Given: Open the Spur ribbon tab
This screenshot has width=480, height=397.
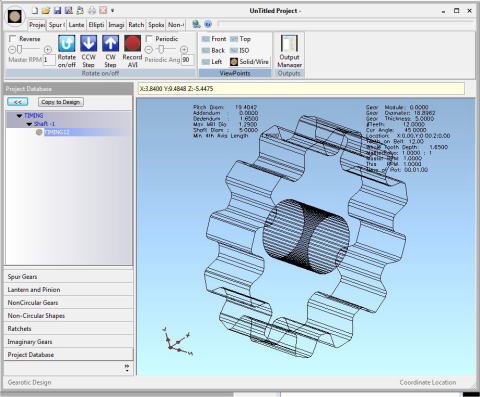Looking at the screenshot, I should click(x=57, y=25).
